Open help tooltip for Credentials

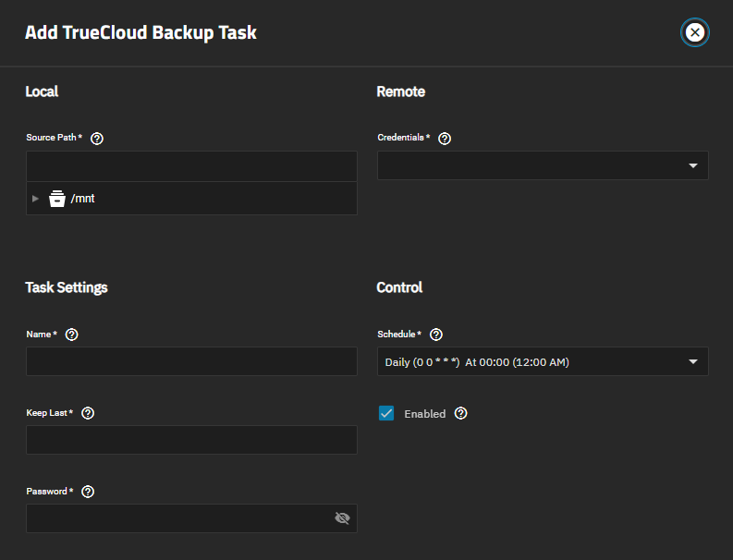point(445,139)
